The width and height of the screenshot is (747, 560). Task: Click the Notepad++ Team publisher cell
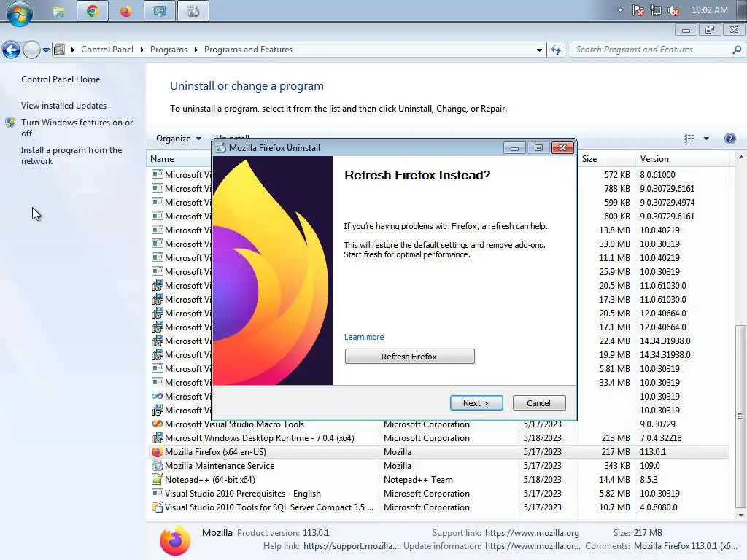click(418, 480)
